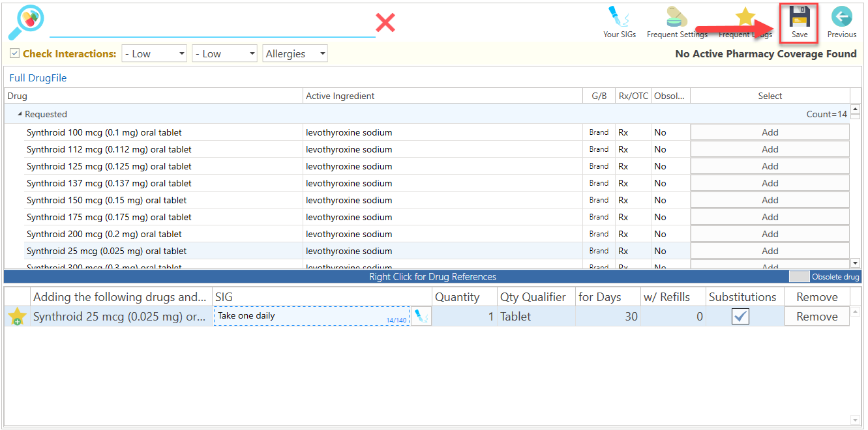868x430 pixels.
Task: Add Synthroid 175 mcg tablet
Action: [770, 217]
